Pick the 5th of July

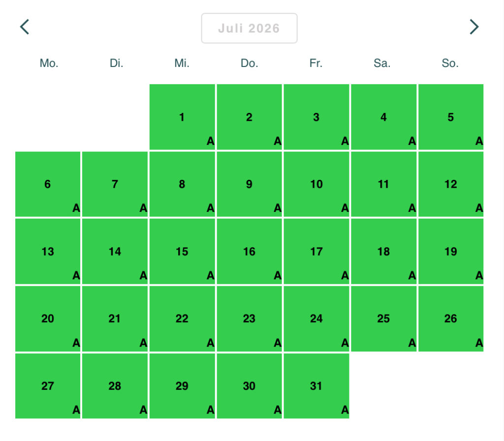click(450, 117)
